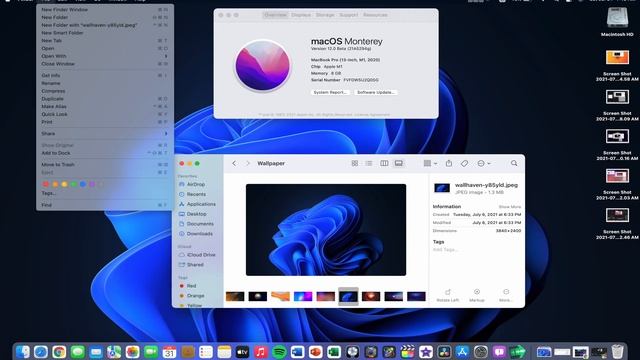Select the orange wave wallpaper thumbnail

pos(280,296)
